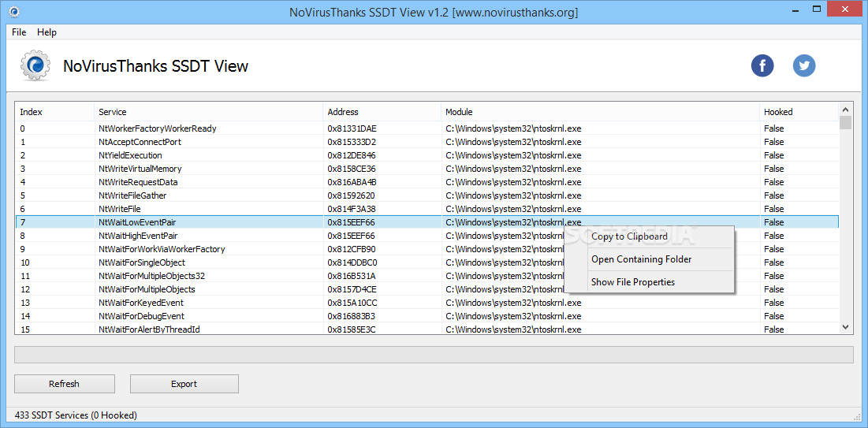The image size is (868, 428).
Task: Select the NtWaitForAlertByThreadId service
Action: click(x=149, y=329)
